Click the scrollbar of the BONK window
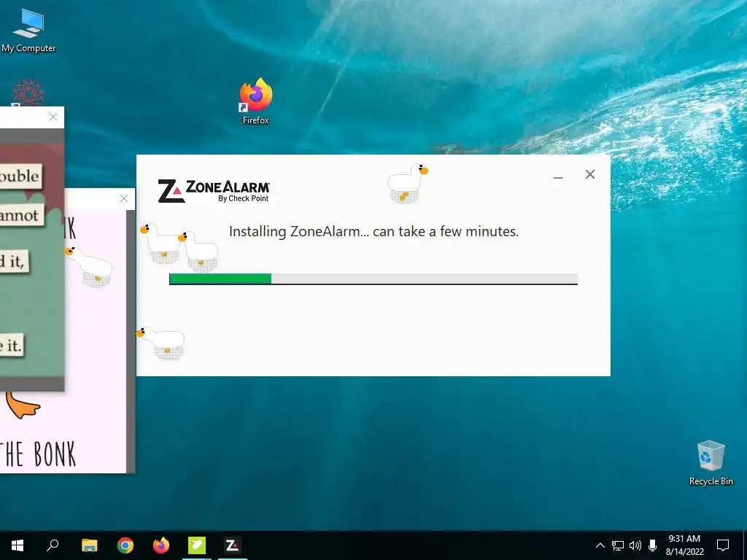The height and width of the screenshot is (560, 747). pos(131,341)
